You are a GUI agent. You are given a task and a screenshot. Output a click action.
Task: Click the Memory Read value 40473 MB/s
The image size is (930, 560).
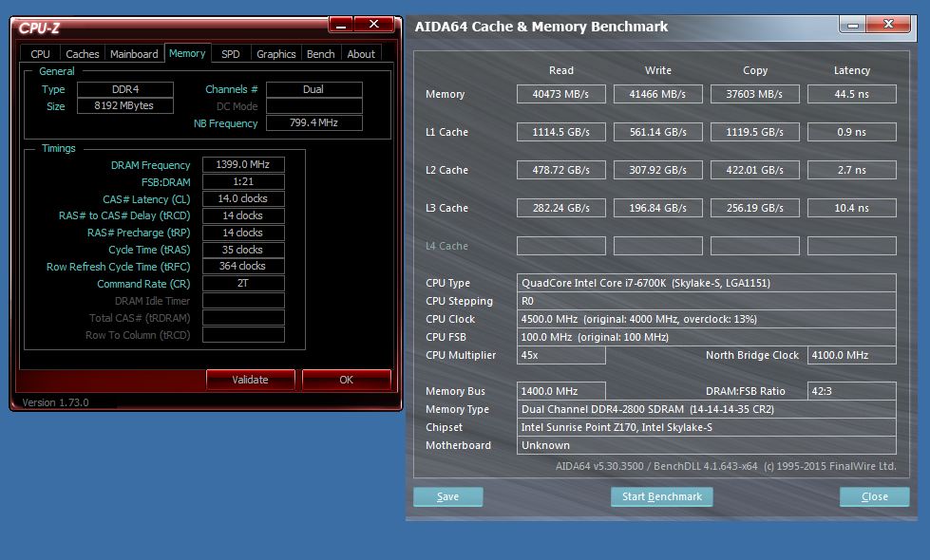561,94
